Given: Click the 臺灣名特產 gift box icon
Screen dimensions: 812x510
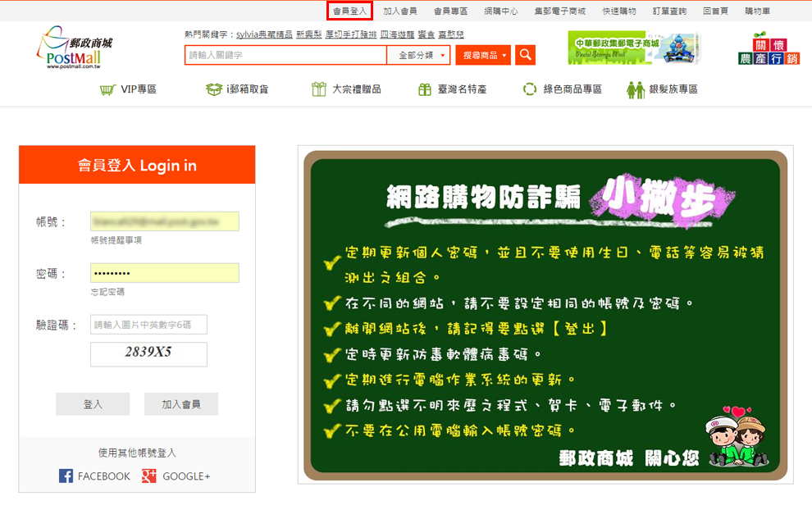Looking at the screenshot, I should pyautogui.click(x=425, y=89).
